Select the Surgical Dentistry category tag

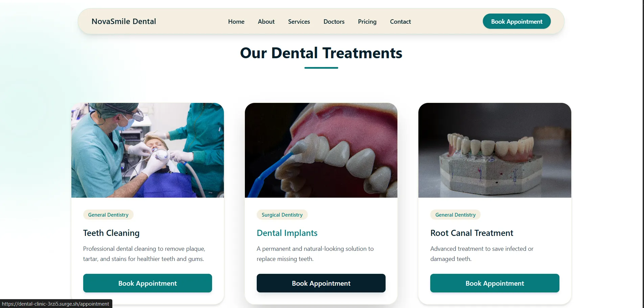click(282, 215)
